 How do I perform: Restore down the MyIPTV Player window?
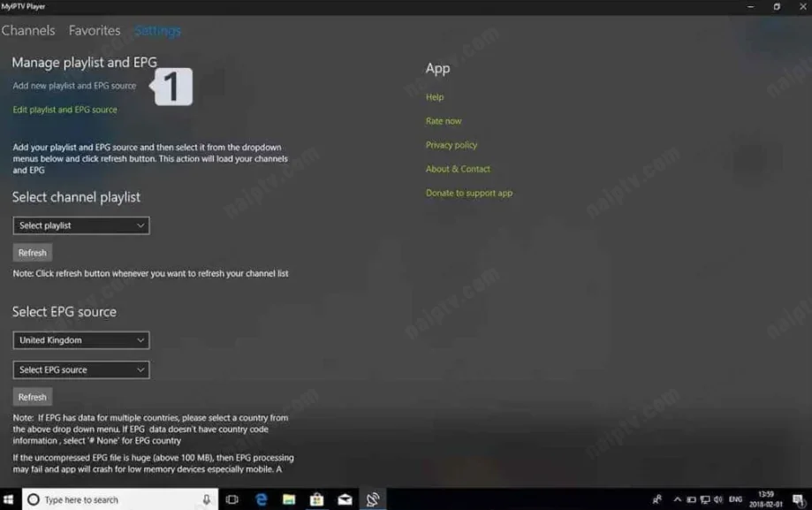click(x=777, y=7)
